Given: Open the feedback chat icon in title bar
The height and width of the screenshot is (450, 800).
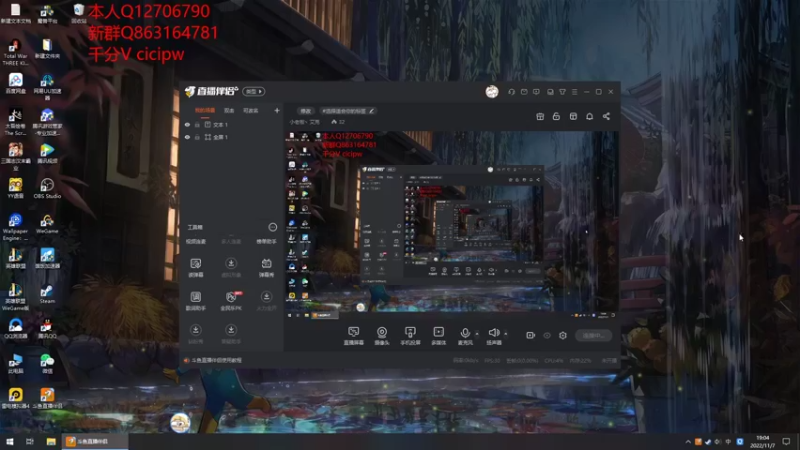Looking at the screenshot, I should [x=536, y=92].
